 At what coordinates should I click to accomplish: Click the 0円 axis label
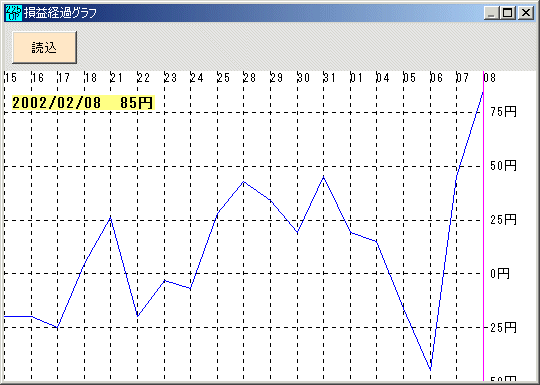[500, 273]
